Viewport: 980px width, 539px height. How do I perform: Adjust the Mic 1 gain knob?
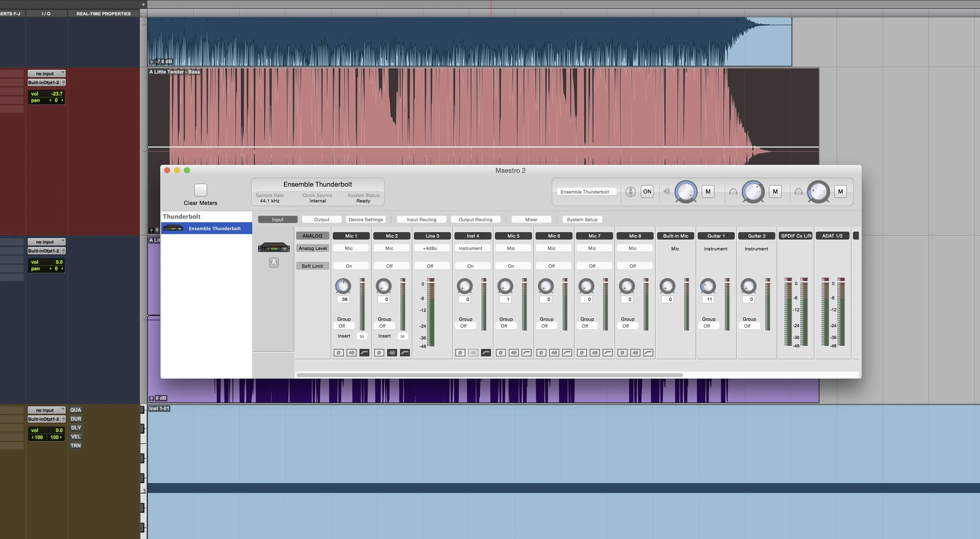[x=343, y=286]
